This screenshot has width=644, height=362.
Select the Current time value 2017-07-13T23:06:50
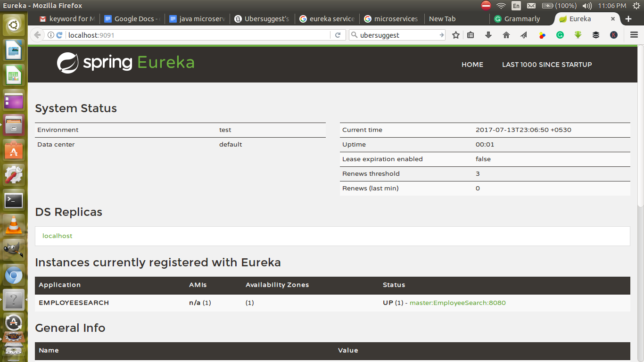tap(523, 130)
